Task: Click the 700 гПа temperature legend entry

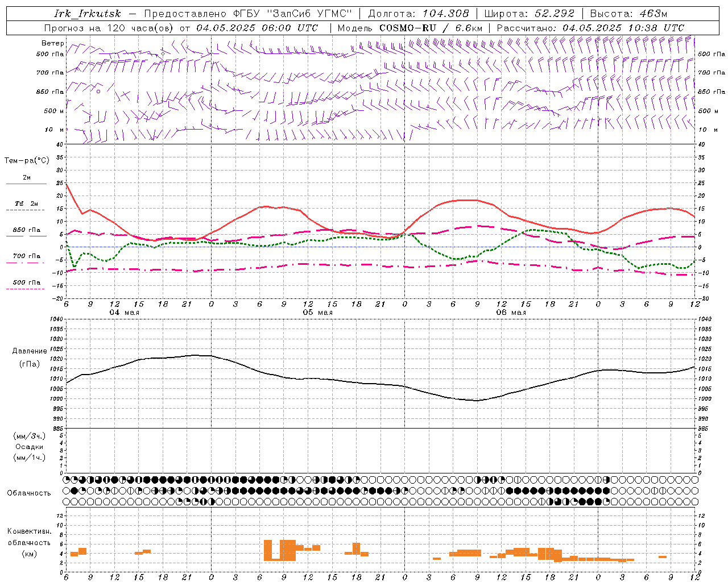Action: pyautogui.click(x=26, y=256)
